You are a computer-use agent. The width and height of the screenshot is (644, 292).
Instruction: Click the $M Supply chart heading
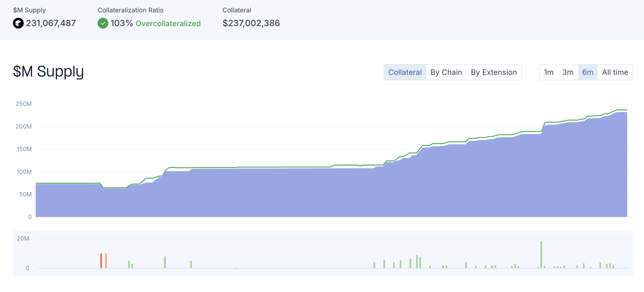point(49,72)
